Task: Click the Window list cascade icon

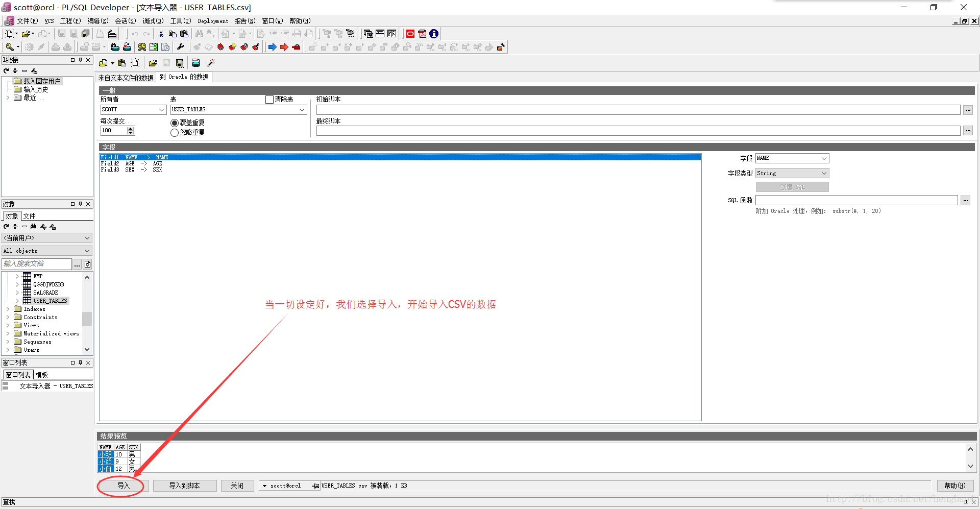Action: [x=368, y=34]
